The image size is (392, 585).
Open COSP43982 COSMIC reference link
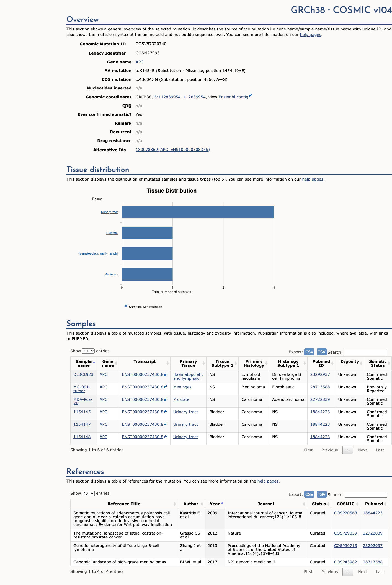click(345, 562)
